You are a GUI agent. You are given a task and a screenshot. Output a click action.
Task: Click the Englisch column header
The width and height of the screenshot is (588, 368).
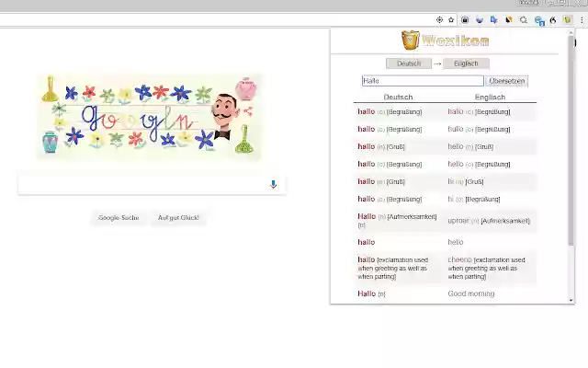pyautogui.click(x=490, y=97)
